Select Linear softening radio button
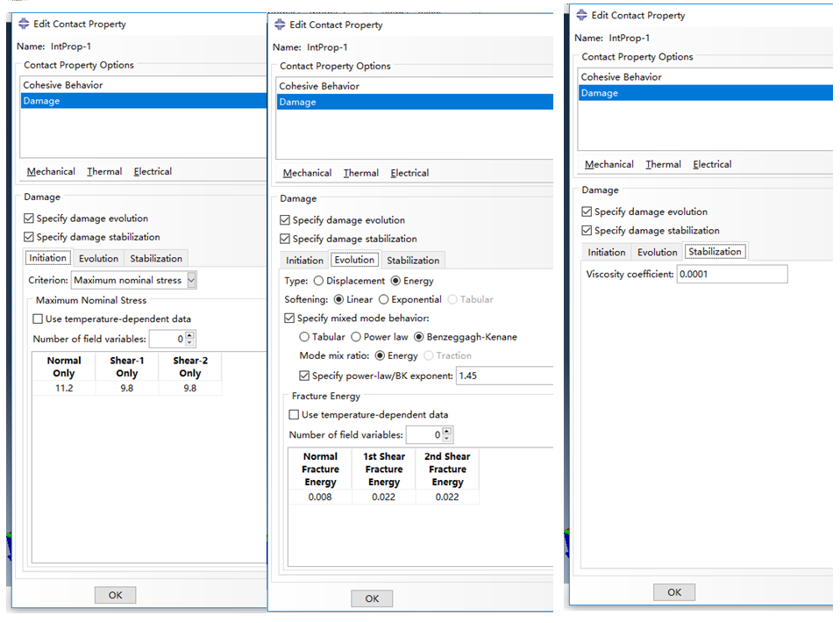This screenshot has width=840, height=623. click(x=339, y=299)
